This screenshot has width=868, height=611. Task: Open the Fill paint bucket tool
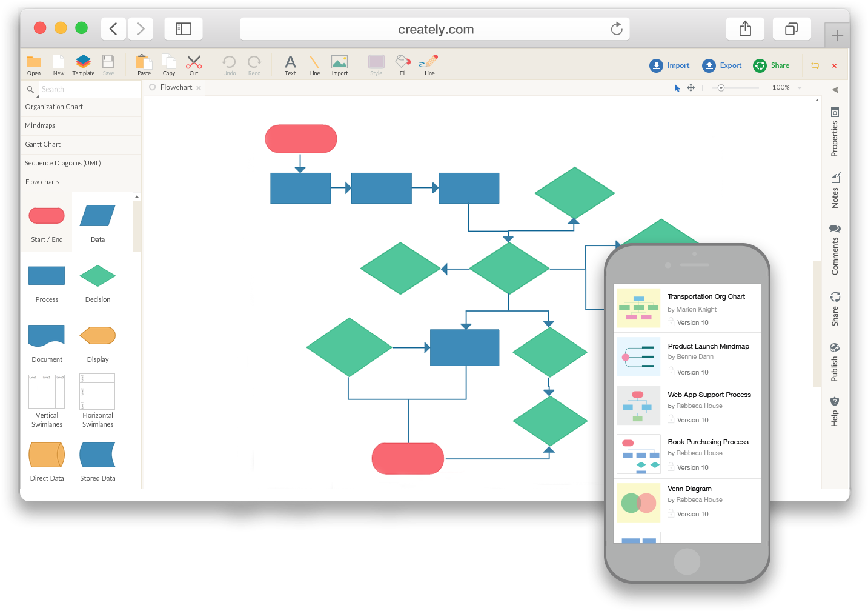(x=403, y=62)
